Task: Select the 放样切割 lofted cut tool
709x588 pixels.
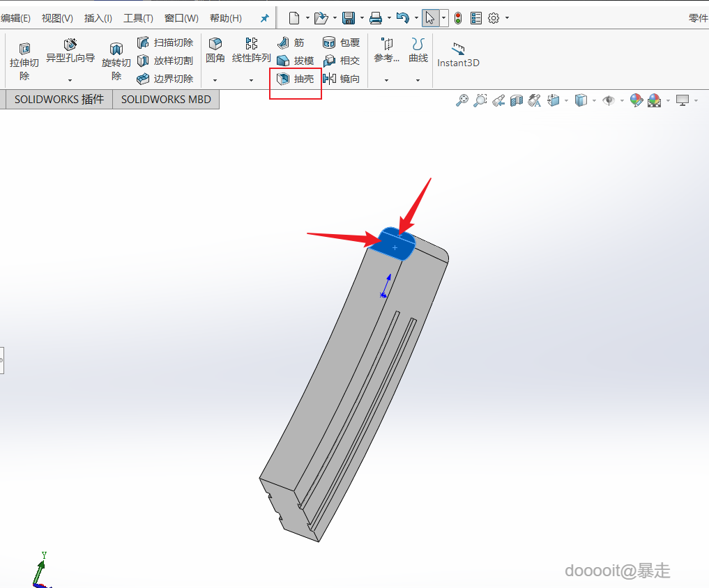Action: point(165,61)
